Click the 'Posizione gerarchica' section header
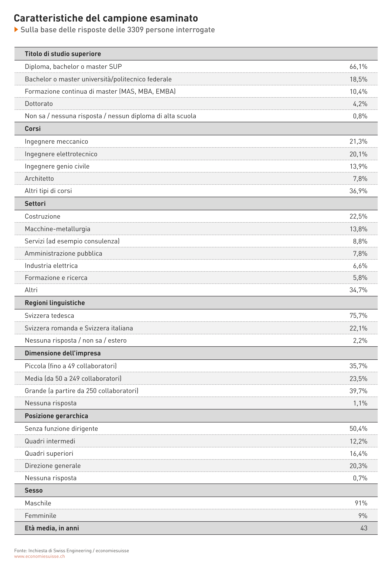The image size is (392, 572). [x=196, y=416]
